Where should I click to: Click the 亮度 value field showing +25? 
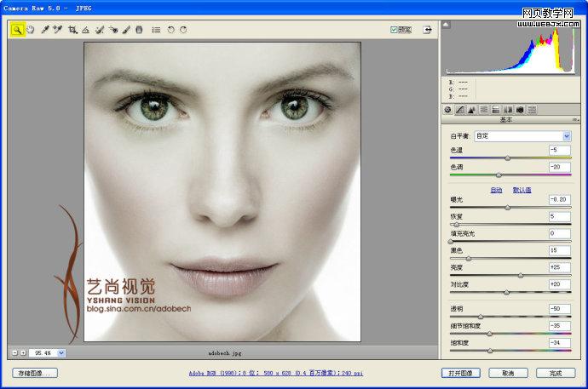pos(560,267)
